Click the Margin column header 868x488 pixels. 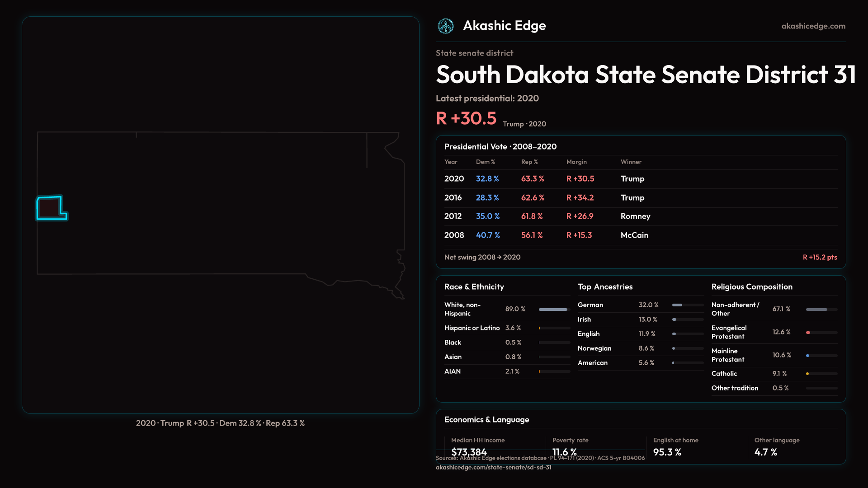pos(576,162)
